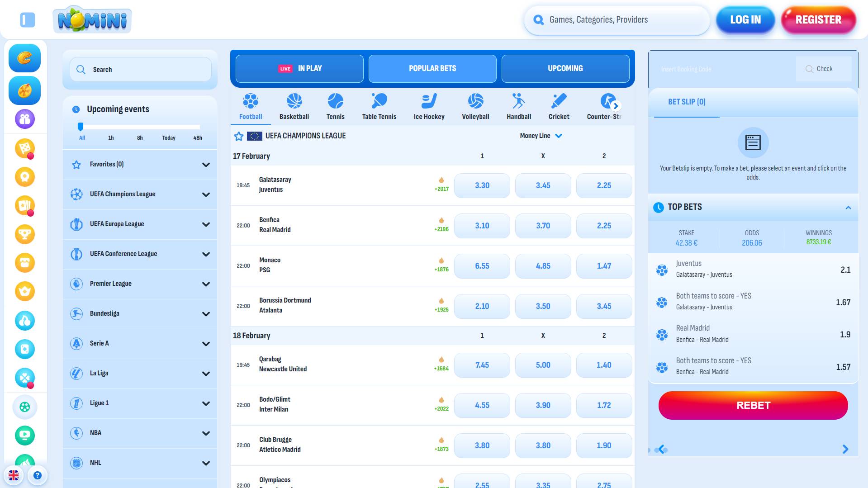
Task: Open the help question mark icon
Action: 38,475
